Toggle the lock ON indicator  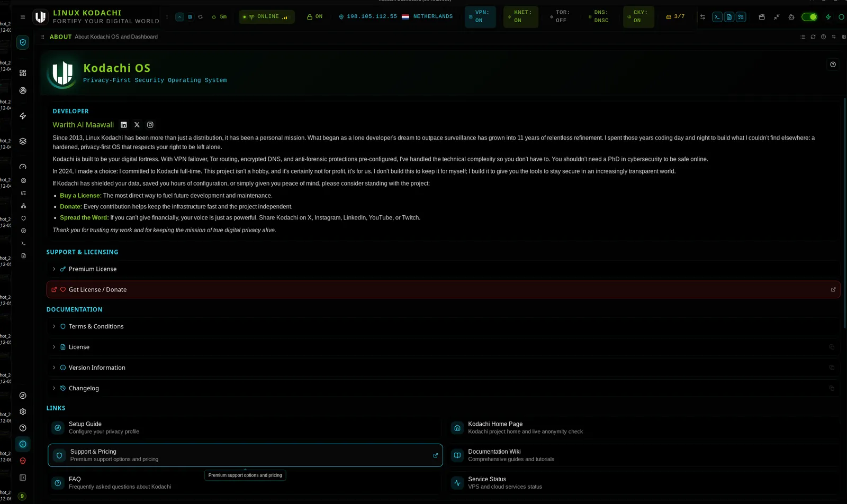click(x=314, y=17)
